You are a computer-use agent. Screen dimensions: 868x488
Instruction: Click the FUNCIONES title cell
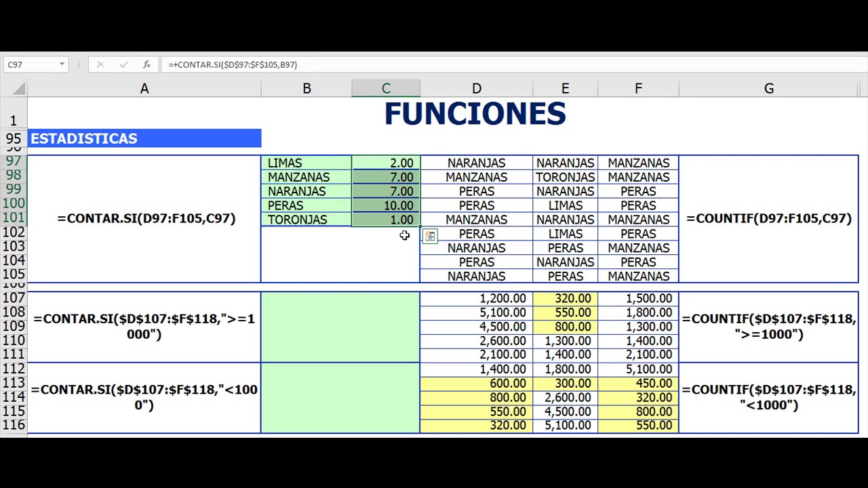[475, 114]
